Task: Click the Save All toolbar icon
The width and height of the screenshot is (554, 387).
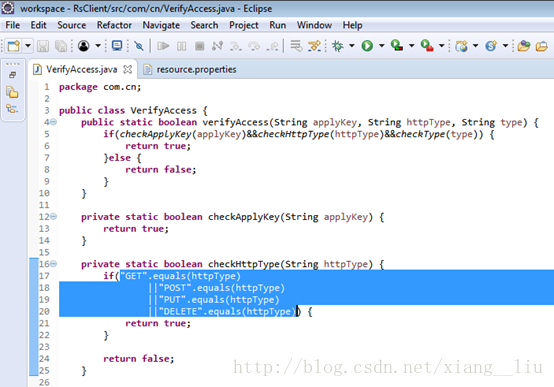Action: point(61,46)
